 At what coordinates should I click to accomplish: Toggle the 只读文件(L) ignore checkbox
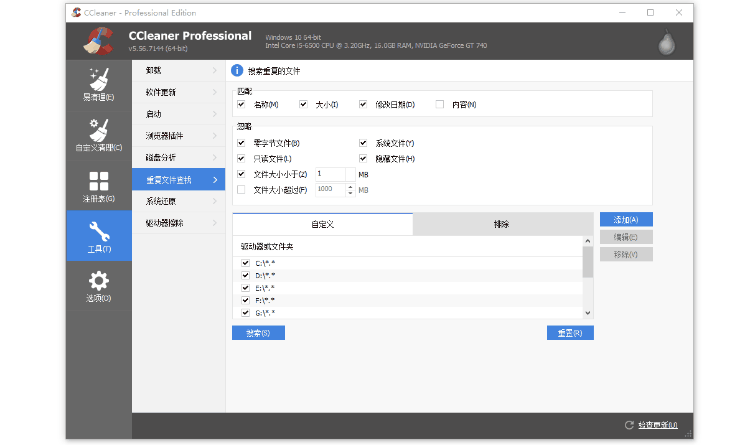click(241, 158)
